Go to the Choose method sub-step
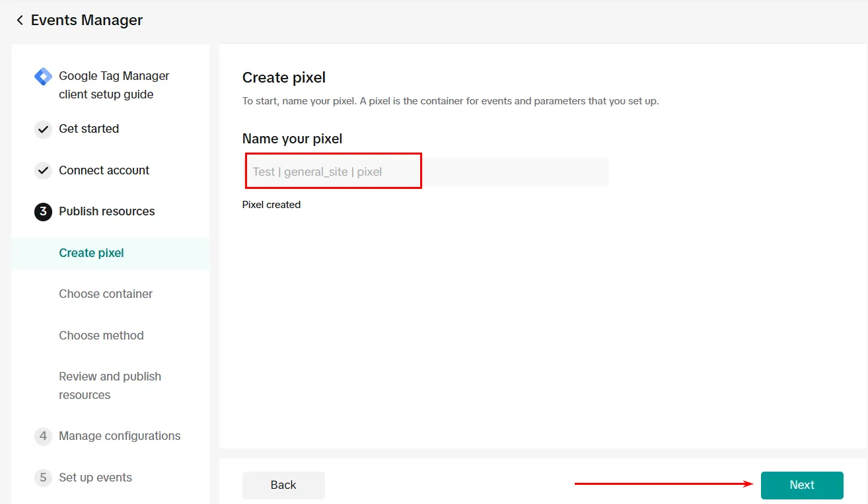868x504 pixels. (101, 336)
